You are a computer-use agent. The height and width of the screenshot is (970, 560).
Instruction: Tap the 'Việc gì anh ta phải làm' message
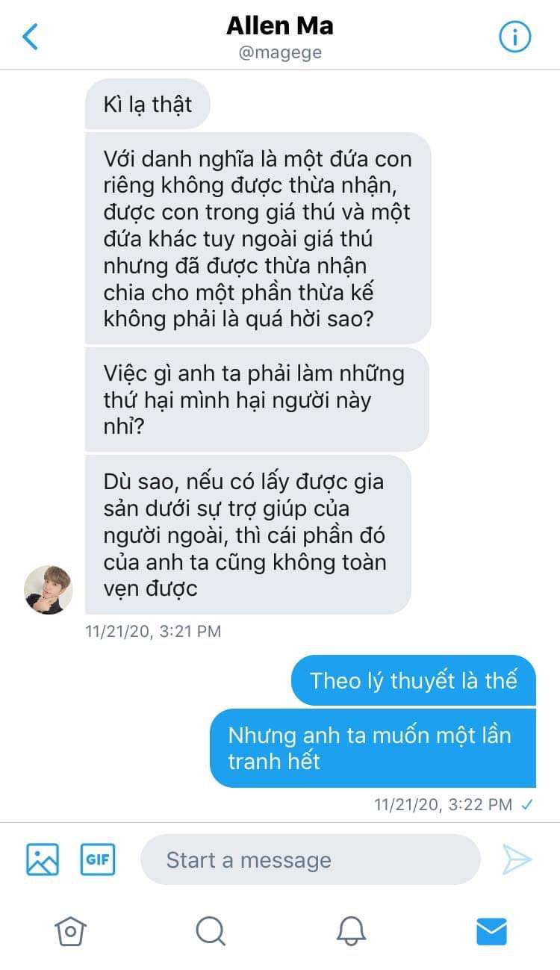click(257, 399)
